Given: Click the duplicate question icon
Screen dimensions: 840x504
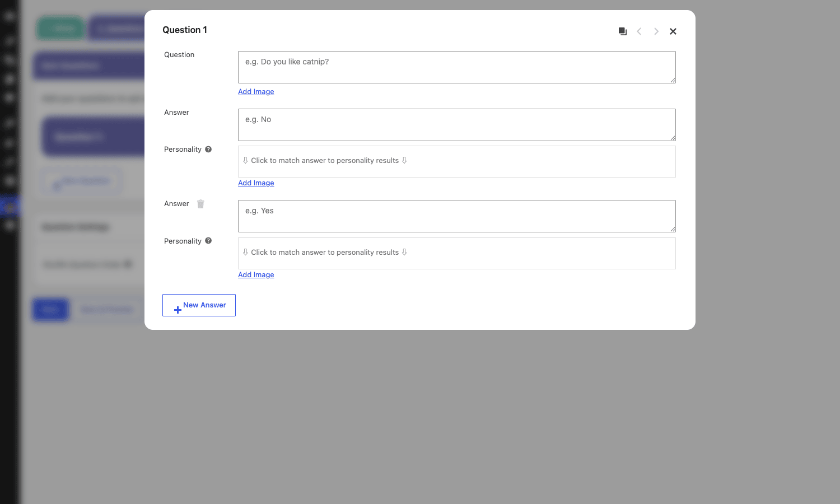Looking at the screenshot, I should (x=622, y=31).
